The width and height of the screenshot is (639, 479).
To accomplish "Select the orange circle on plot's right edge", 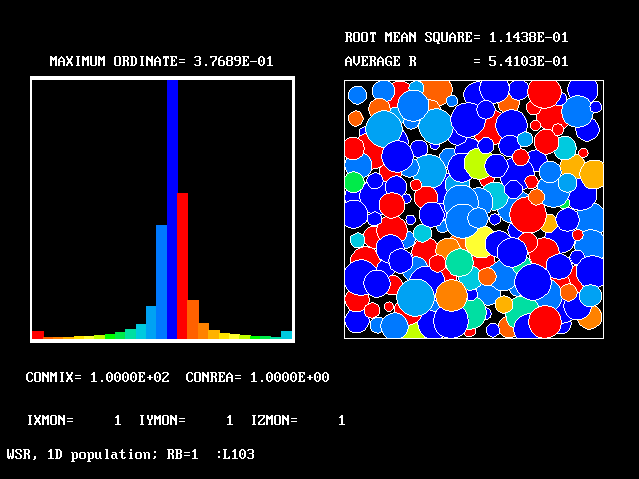I will tap(592, 174).
